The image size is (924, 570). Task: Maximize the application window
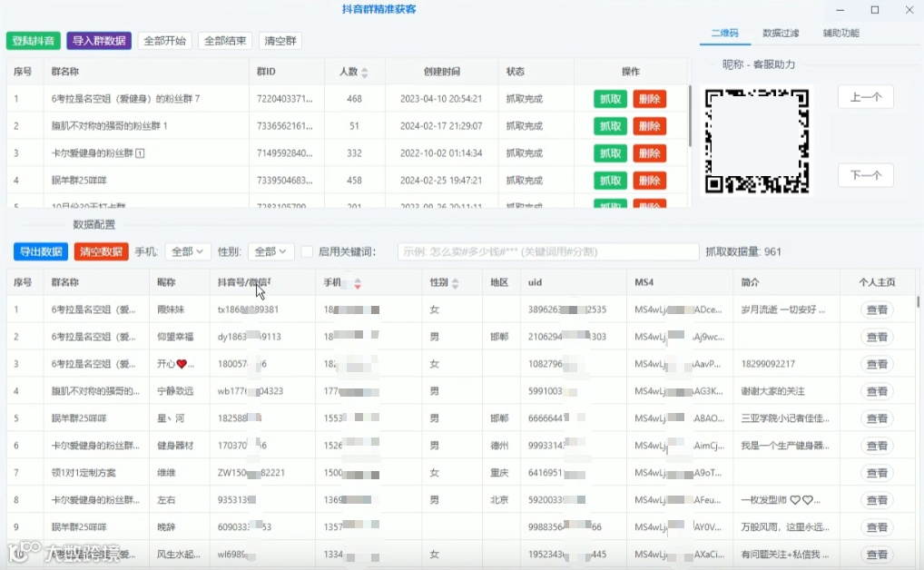[875, 10]
